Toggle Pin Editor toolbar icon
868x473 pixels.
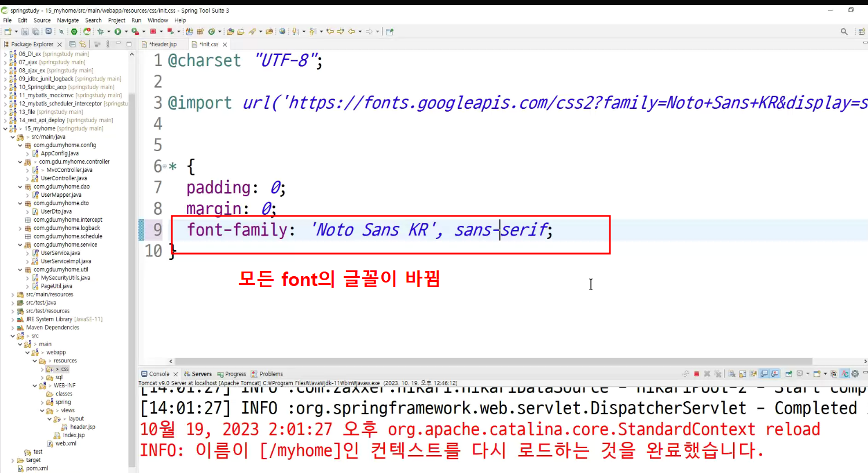pos(389,31)
